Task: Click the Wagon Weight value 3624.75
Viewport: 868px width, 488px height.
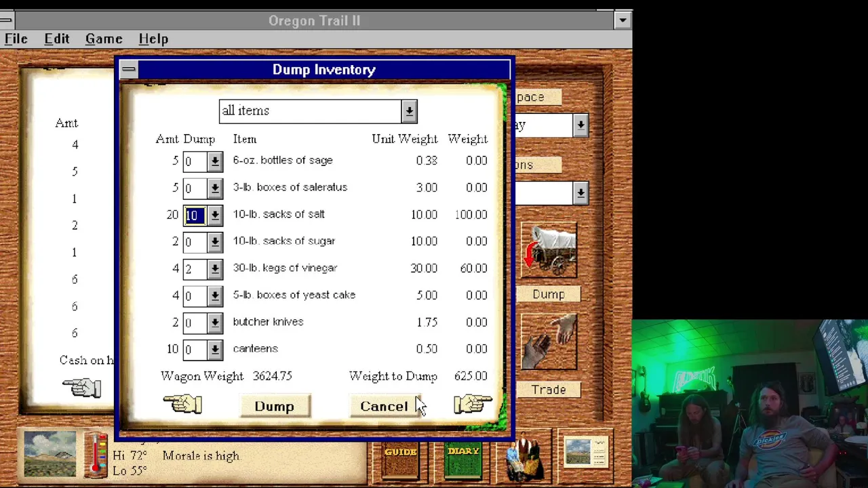Action: point(272,376)
